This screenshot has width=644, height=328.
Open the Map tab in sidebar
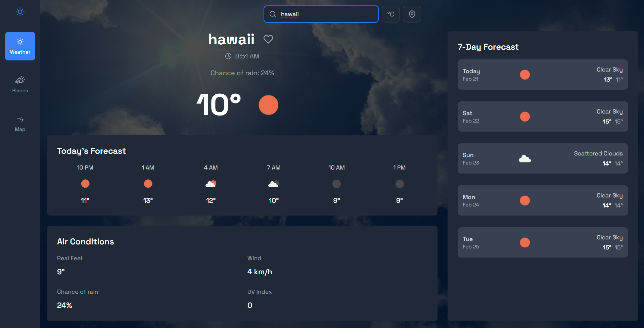click(20, 124)
